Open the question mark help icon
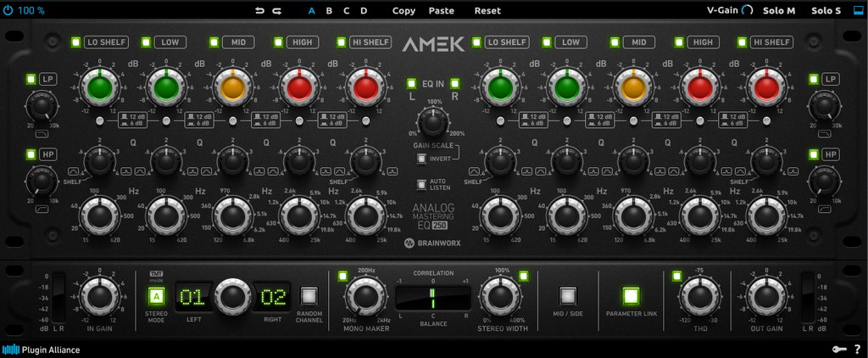 856,350
